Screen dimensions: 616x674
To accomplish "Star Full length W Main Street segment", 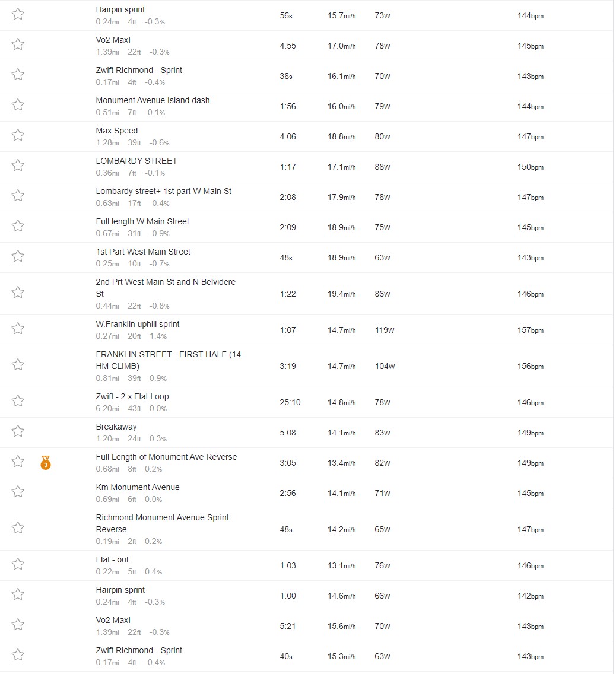I will tap(18, 225).
